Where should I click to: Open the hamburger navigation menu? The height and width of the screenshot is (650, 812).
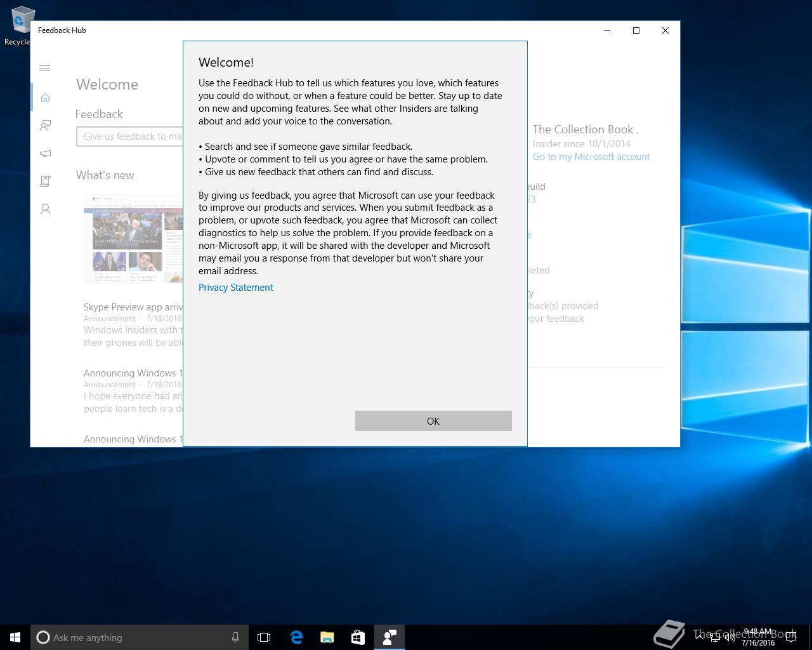(x=45, y=69)
